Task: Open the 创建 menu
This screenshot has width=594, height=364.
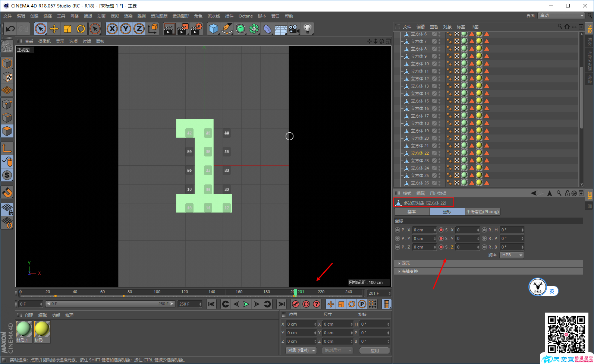Action: [34, 16]
